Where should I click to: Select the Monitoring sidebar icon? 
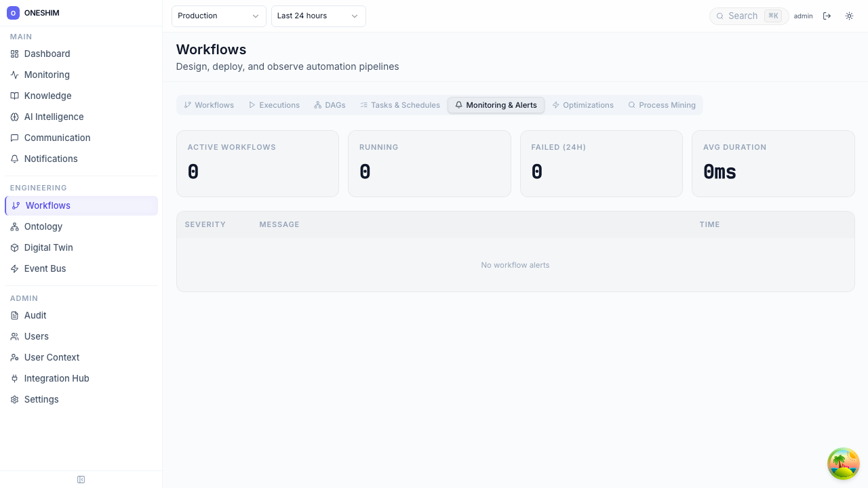[15, 75]
